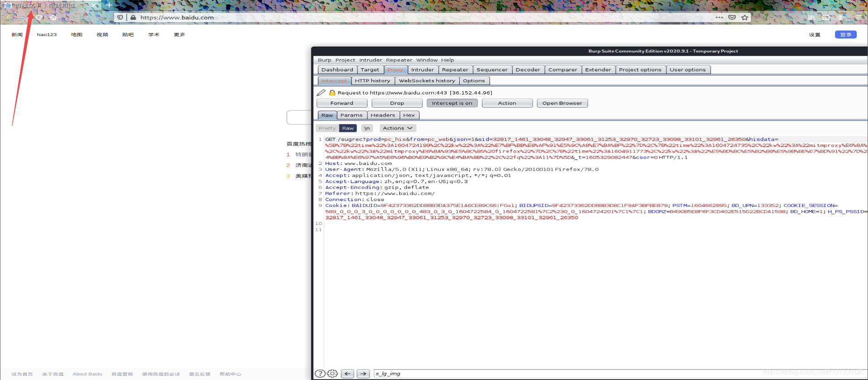Viewport: 868px width, 380px height.
Task: Drop the intercepted request
Action: tap(397, 103)
